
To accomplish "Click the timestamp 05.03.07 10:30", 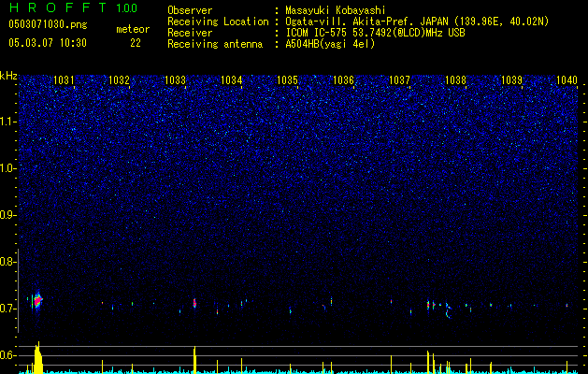I will click(48, 43).
